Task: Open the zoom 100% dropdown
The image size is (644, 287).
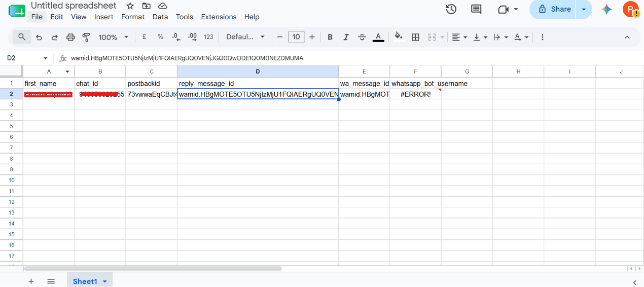Action: (x=114, y=37)
